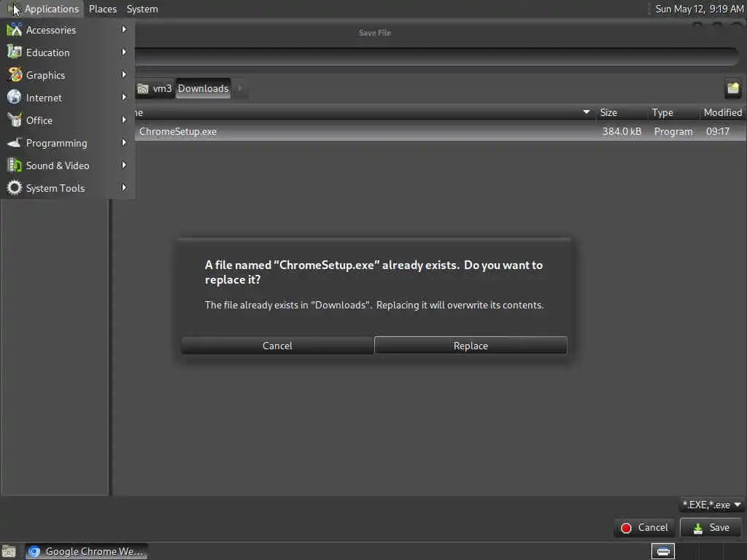Click the Downloads path breadcrumb button
Screen dimensions: 747x560
(x=203, y=88)
